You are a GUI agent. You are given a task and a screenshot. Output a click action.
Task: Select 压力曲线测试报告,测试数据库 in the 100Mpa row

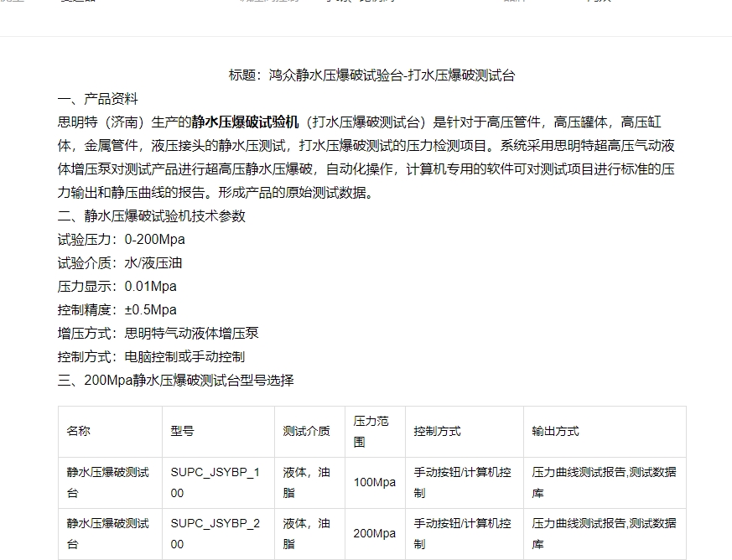(x=605, y=483)
